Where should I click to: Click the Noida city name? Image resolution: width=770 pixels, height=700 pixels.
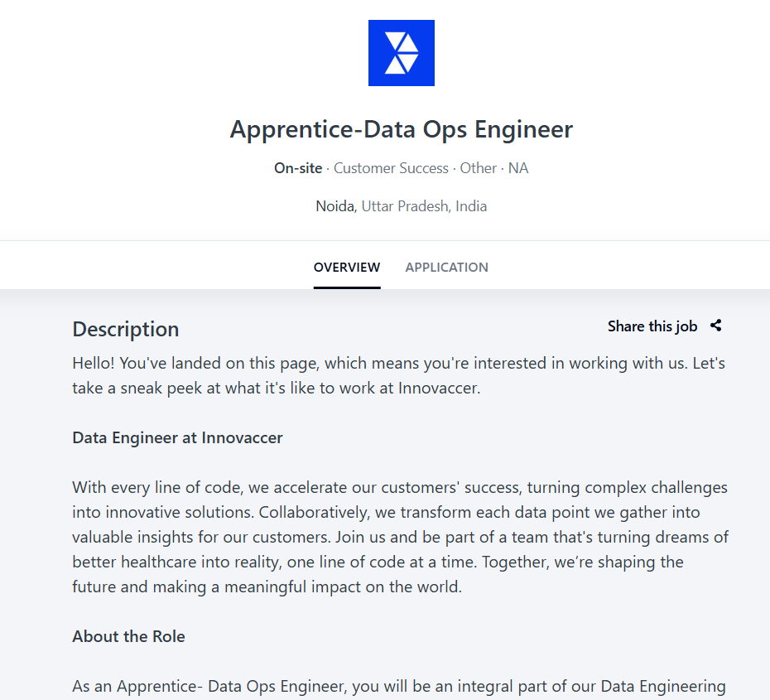click(334, 206)
